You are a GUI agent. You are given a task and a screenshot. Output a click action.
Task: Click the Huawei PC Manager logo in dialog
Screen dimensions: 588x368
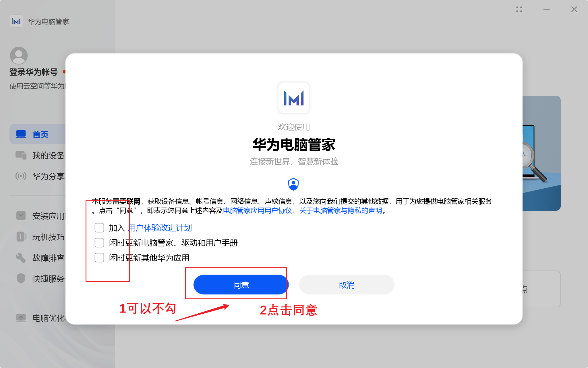(x=294, y=98)
